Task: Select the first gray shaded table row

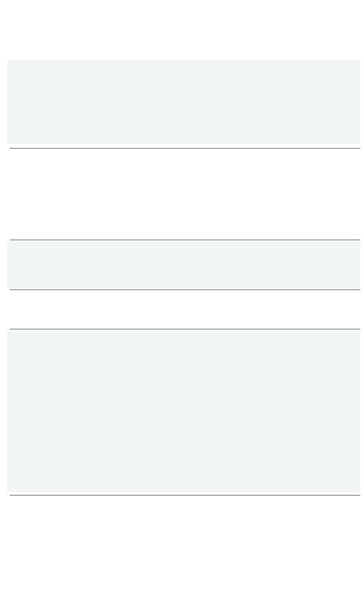Action: coord(184,102)
